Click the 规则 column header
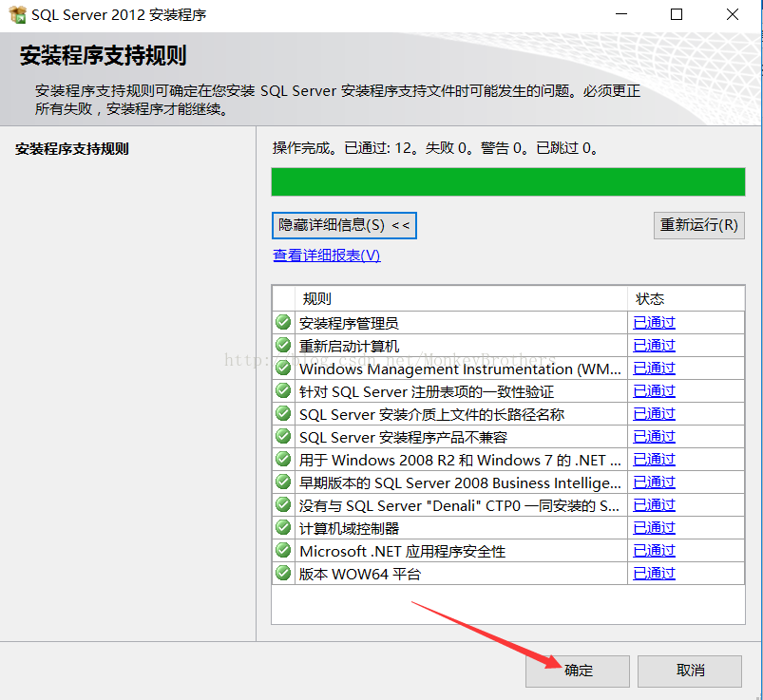Image resolution: width=763 pixels, height=700 pixels. (x=461, y=298)
